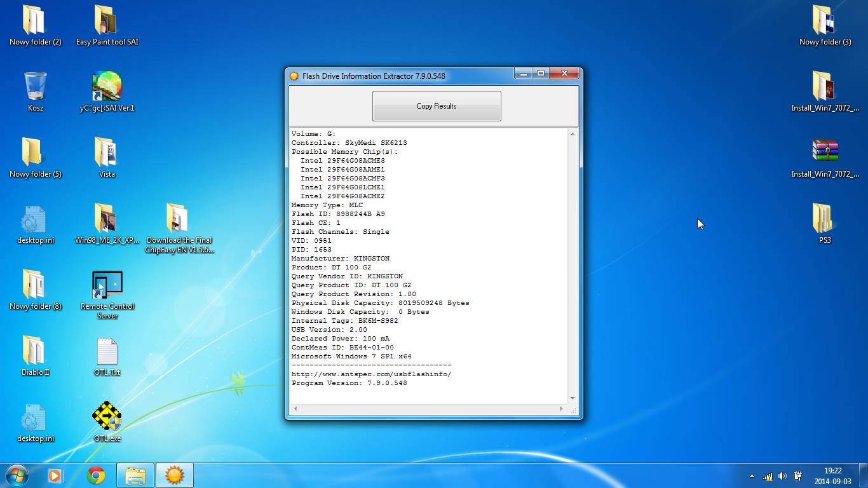Click the 'Physical Disk Capacity' line

tap(380, 303)
